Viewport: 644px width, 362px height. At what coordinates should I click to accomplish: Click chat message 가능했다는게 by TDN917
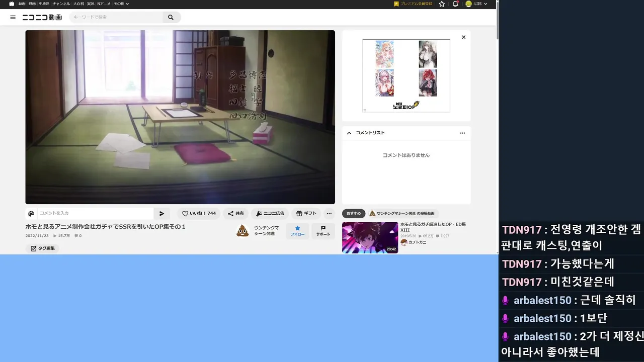point(582,263)
